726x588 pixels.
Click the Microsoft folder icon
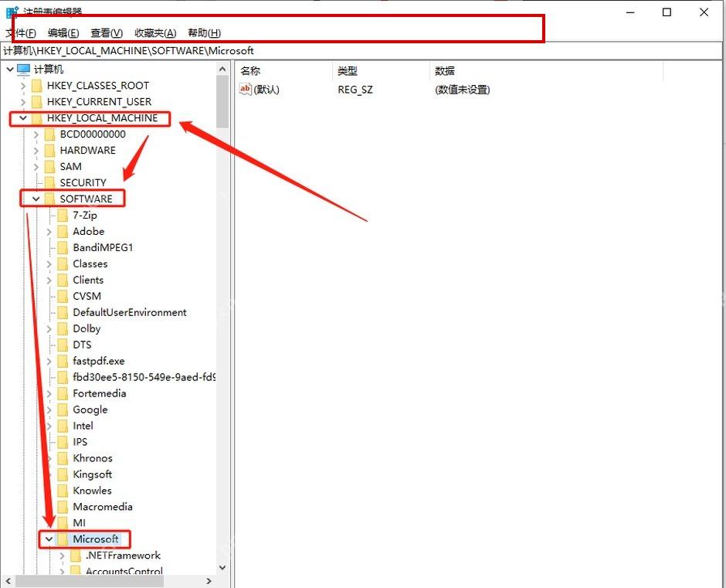pyautogui.click(x=63, y=539)
